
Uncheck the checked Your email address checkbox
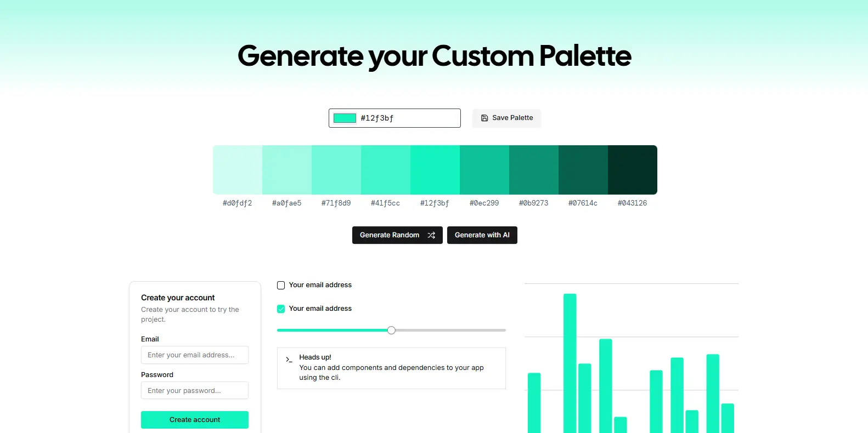coord(281,309)
